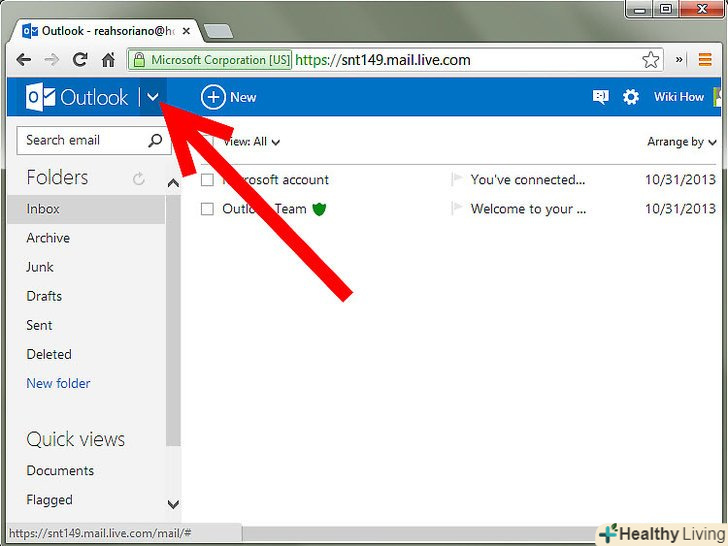Open the View: All dropdown
Screen dimensions: 728x546
pyautogui.click(x=251, y=142)
